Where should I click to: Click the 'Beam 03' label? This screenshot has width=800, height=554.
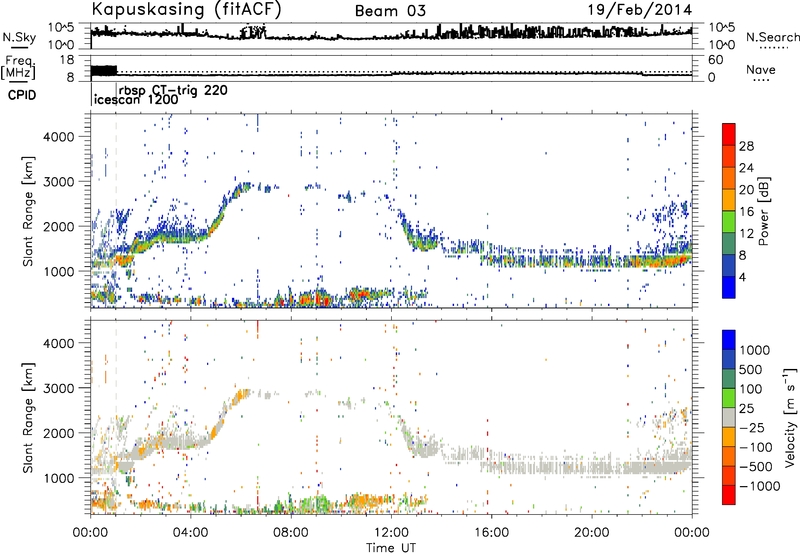click(x=390, y=11)
